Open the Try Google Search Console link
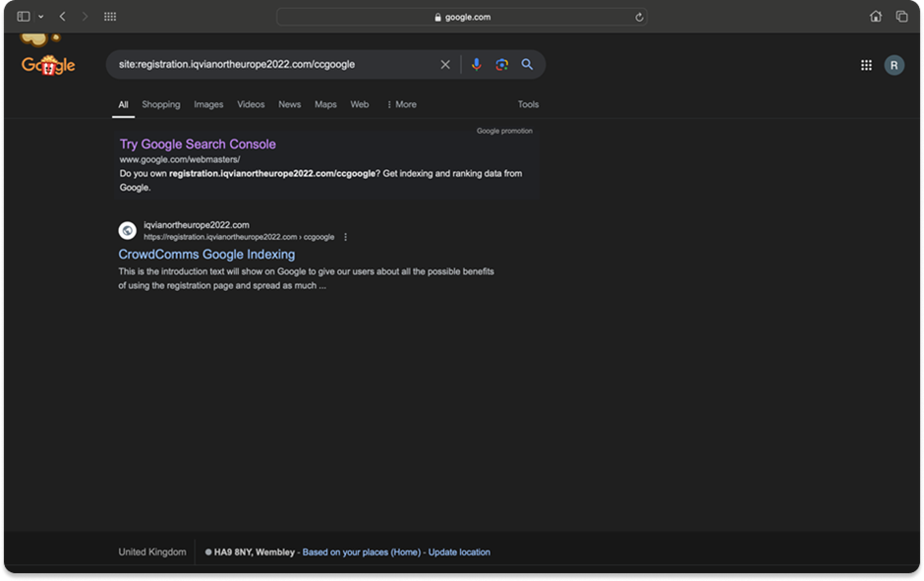 pyautogui.click(x=198, y=145)
